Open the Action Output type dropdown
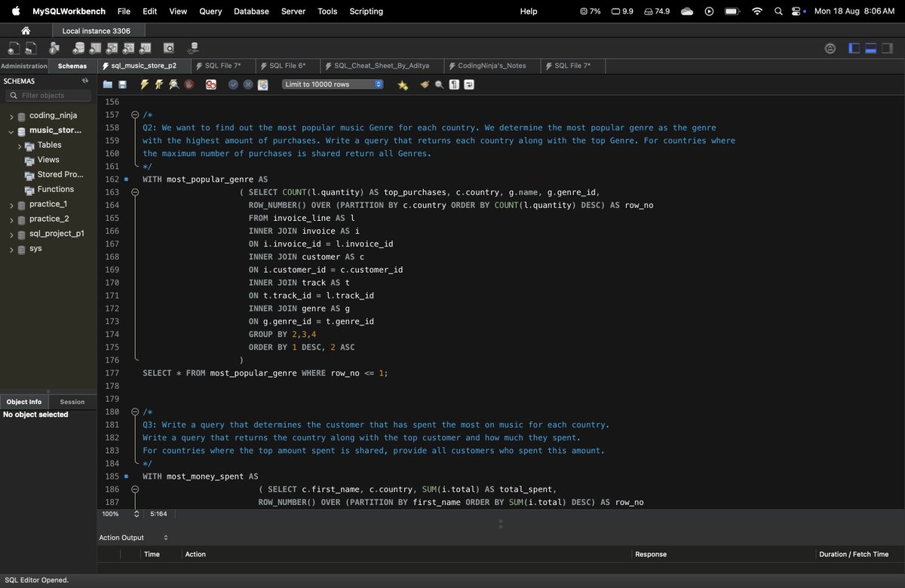The width and height of the screenshot is (905, 588). (133, 537)
